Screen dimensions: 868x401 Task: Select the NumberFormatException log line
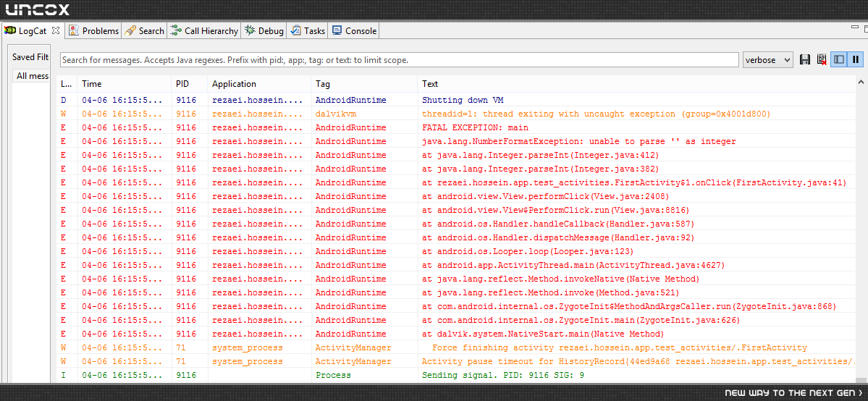tap(456, 141)
